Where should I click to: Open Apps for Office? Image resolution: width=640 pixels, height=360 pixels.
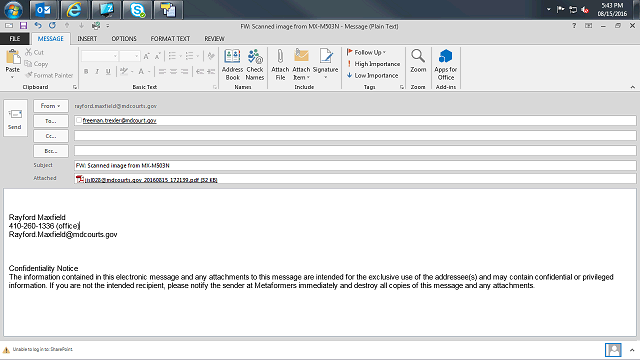446,64
